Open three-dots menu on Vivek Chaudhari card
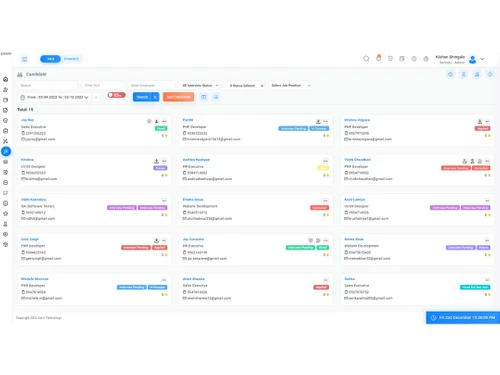 [488, 161]
